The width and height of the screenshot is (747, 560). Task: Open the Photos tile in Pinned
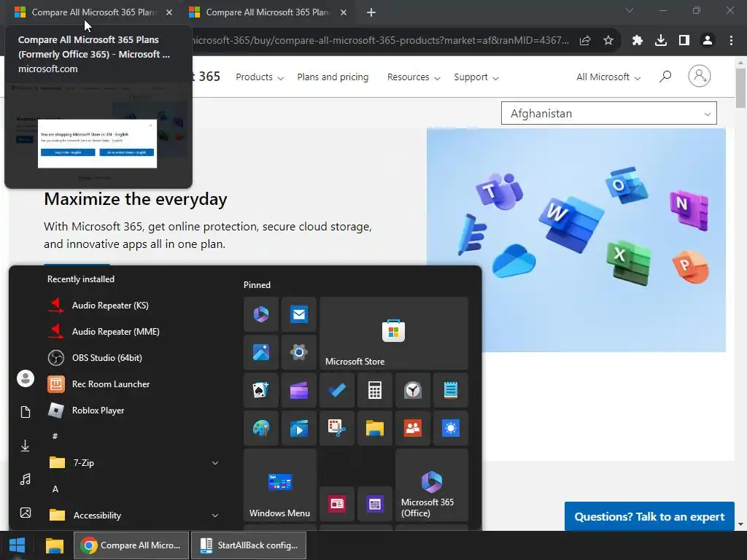coord(261,352)
